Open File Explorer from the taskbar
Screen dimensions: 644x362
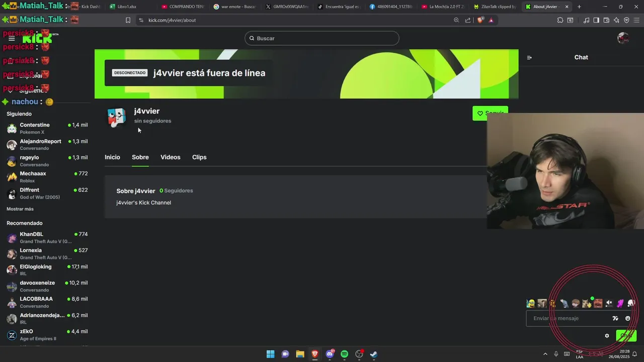click(300, 354)
